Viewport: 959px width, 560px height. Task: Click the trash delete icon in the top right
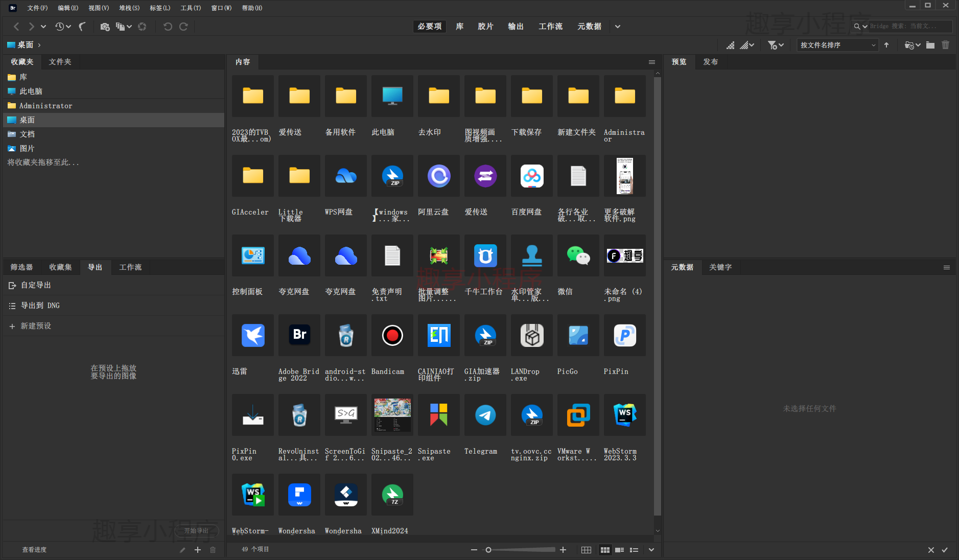click(x=946, y=45)
